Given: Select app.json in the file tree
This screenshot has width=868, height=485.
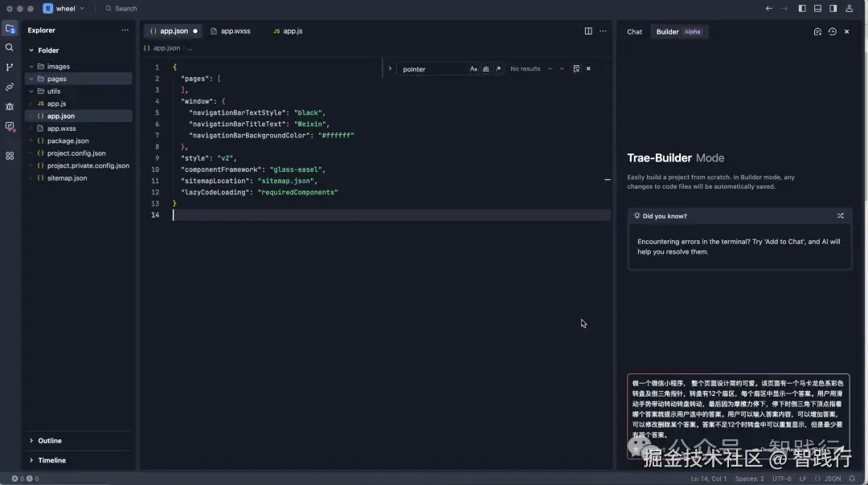Looking at the screenshot, I should [78, 116].
